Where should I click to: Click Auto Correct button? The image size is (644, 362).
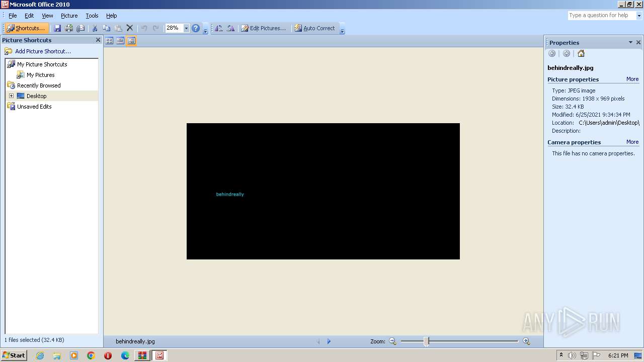tap(315, 28)
